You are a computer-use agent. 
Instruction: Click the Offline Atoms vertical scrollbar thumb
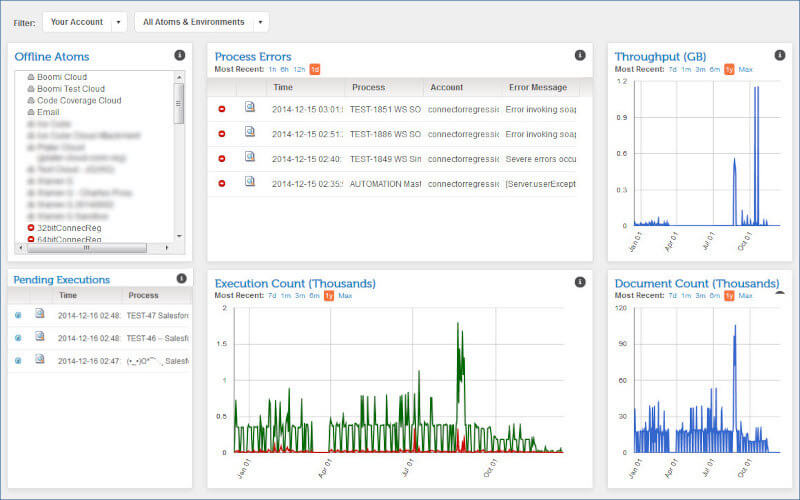point(179,102)
